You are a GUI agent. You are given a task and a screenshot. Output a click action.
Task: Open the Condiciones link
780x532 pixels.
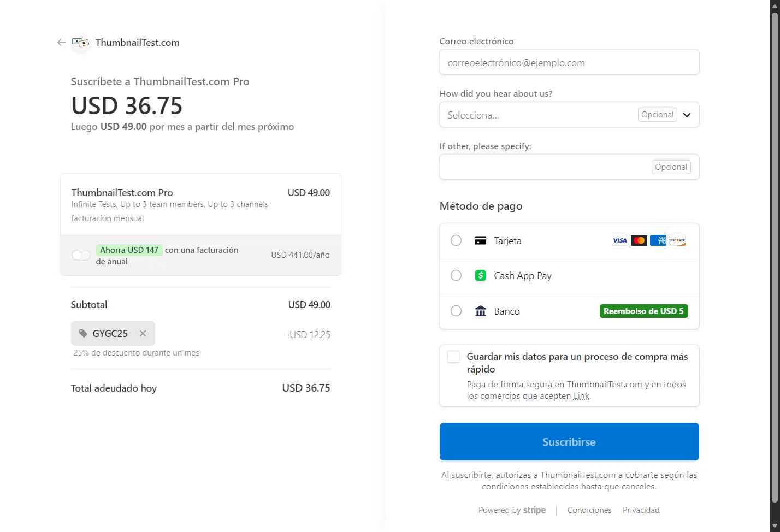(589, 510)
